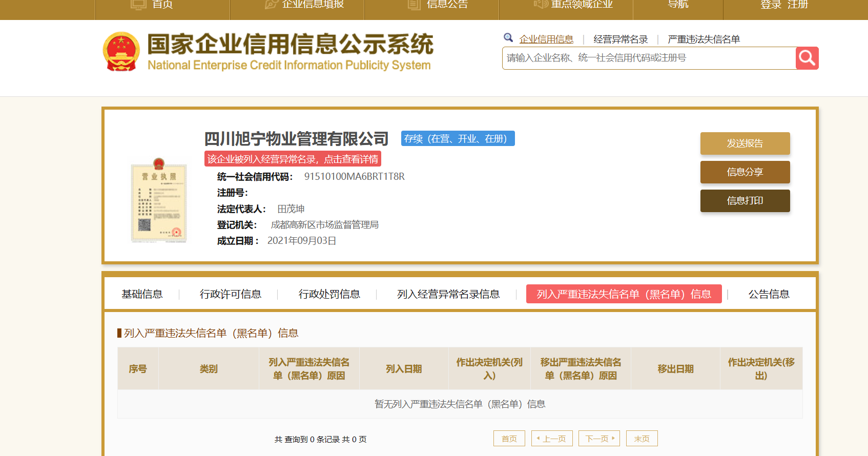Click the 存续（在营、开业、在册）status badge
Screen dimensions: 868x456
[x=458, y=138]
